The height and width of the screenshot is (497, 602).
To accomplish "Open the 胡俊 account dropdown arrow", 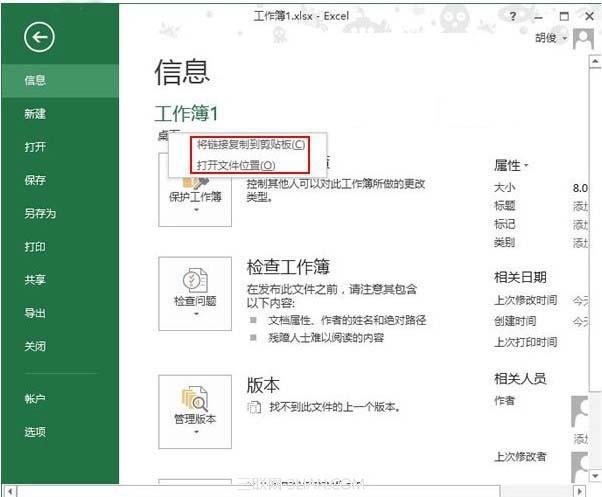I will (x=565, y=38).
